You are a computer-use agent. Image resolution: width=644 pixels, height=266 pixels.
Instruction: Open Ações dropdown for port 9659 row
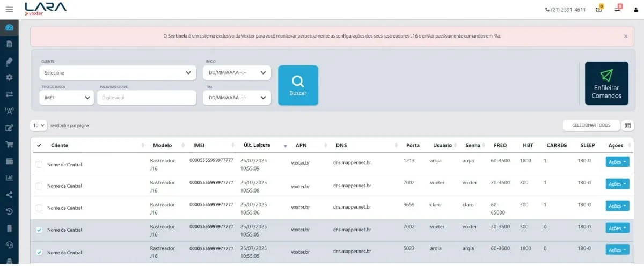coord(617,206)
